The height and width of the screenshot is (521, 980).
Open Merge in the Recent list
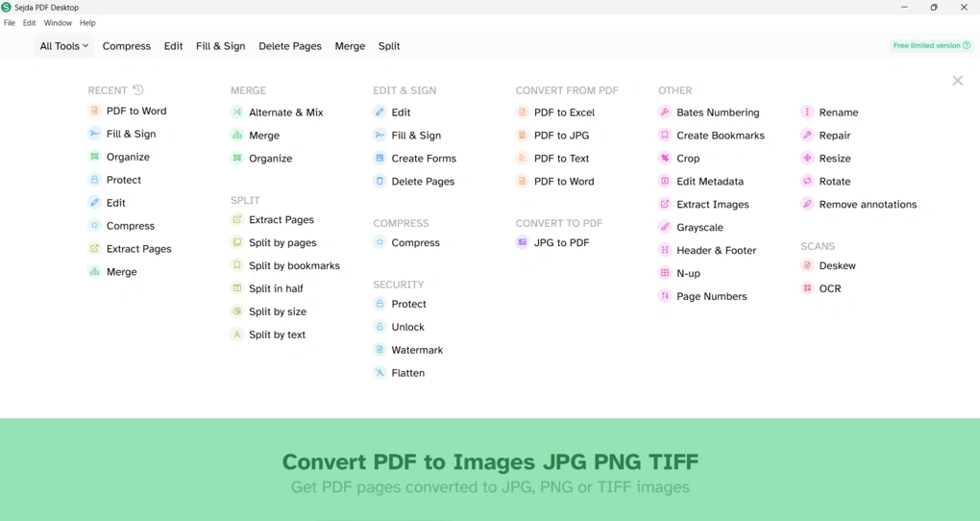(x=121, y=272)
